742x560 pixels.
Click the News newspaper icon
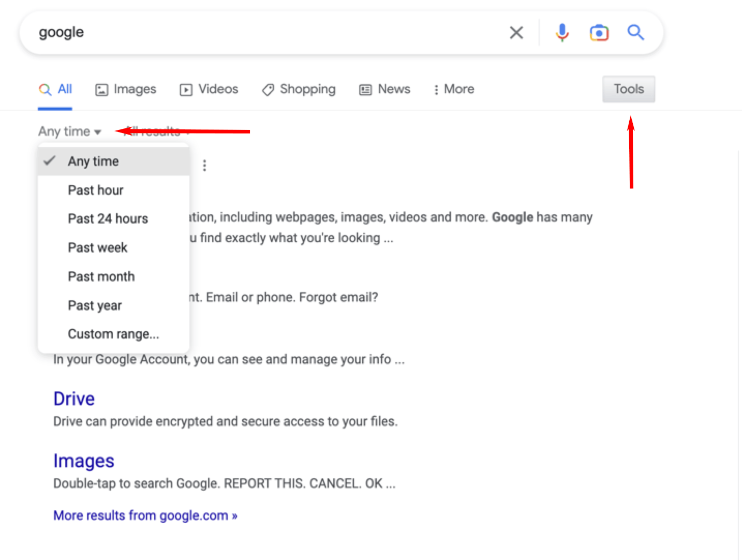[365, 89]
